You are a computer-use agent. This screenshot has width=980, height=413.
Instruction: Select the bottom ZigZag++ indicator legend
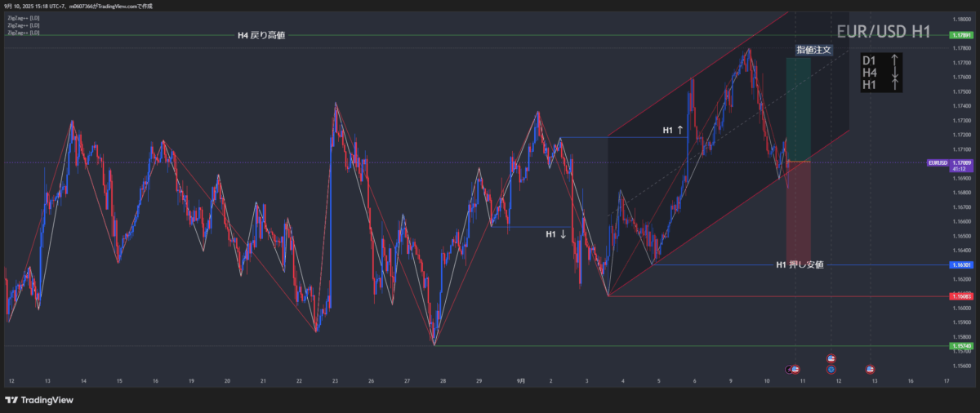[x=23, y=33]
